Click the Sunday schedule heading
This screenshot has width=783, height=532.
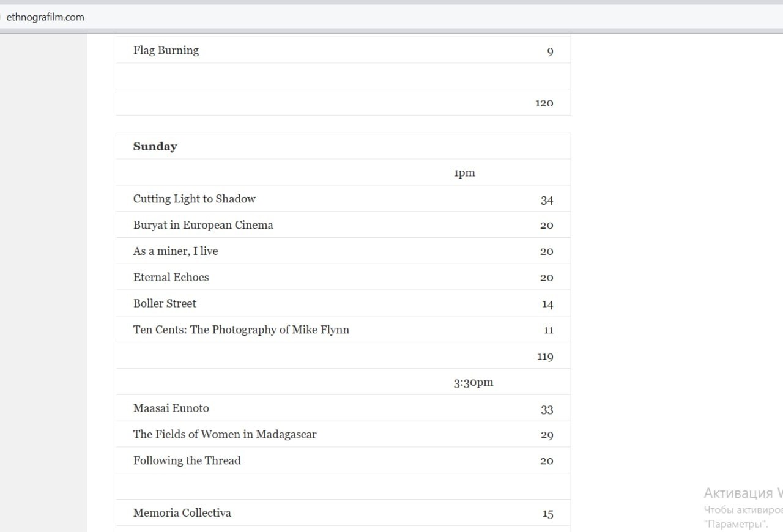pyautogui.click(x=155, y=146)
